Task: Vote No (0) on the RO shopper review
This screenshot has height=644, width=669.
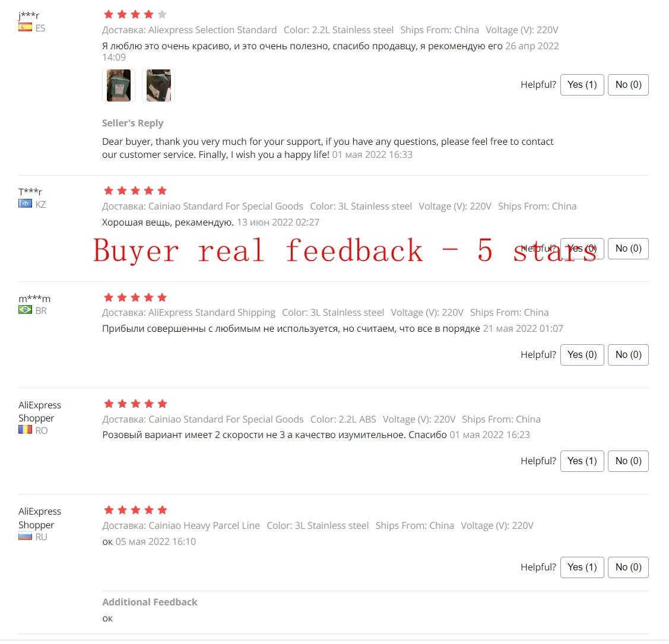Action: [x=628, y=461]
